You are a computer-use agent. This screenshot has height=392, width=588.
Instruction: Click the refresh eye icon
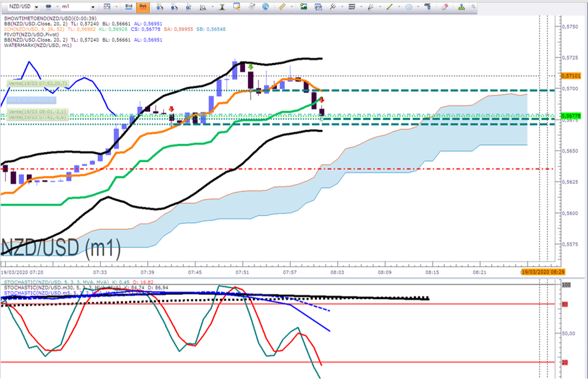click(252, 7)
